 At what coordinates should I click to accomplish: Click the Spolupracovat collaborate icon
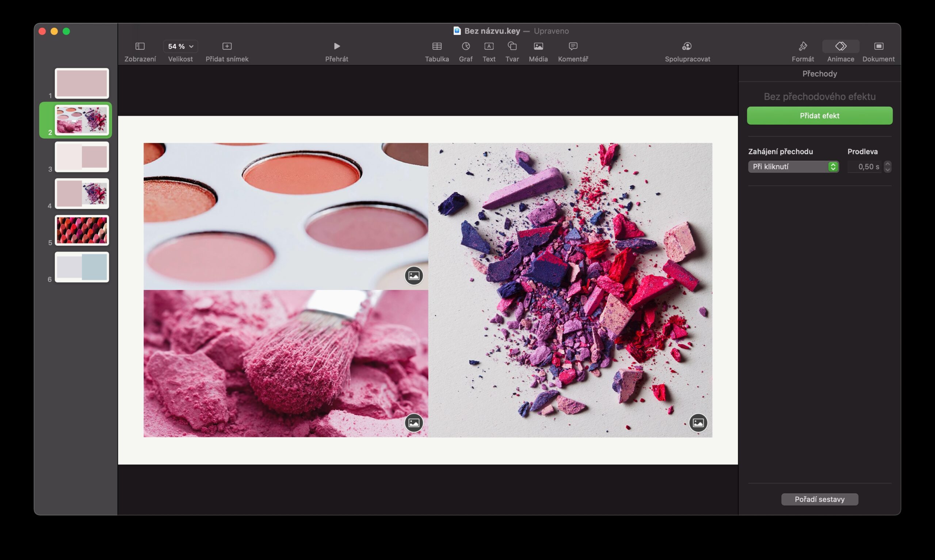[687, 46]
